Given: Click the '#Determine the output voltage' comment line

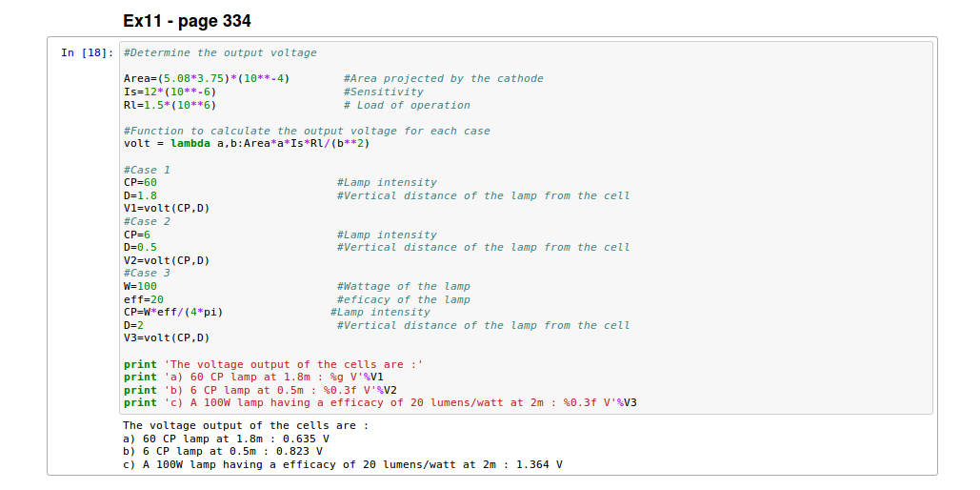Looking at the screenshot, I should point(220,52).
